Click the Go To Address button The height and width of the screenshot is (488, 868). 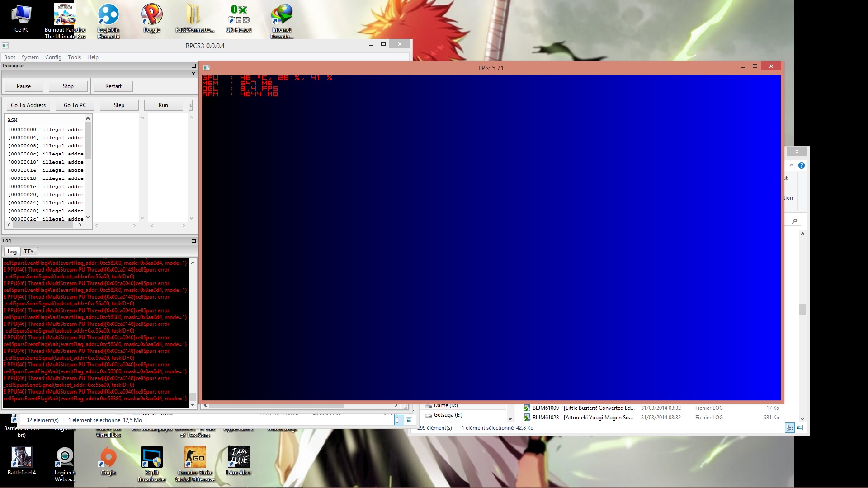[x=28, y=105]
